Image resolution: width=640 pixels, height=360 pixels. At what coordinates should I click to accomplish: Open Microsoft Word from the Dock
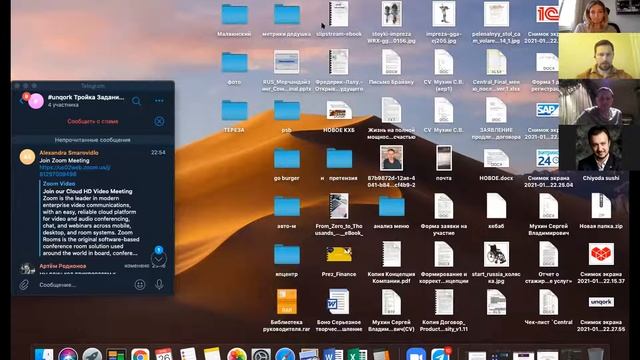coord(333,355)
